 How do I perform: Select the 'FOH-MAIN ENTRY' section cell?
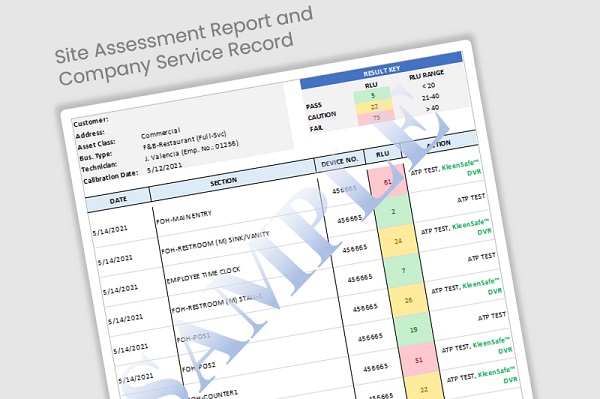(x=184, y=218)
